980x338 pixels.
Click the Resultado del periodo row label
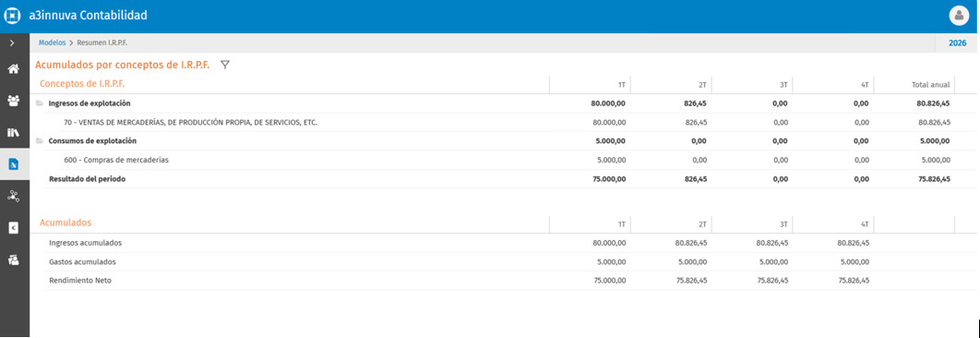(87, 179)
